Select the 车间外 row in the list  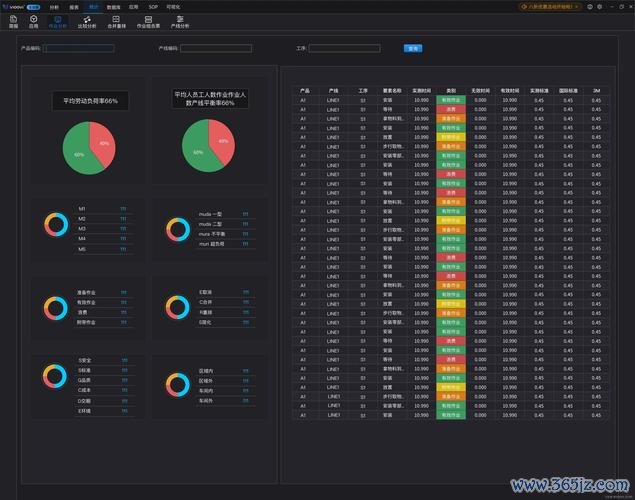click(225, 401)
